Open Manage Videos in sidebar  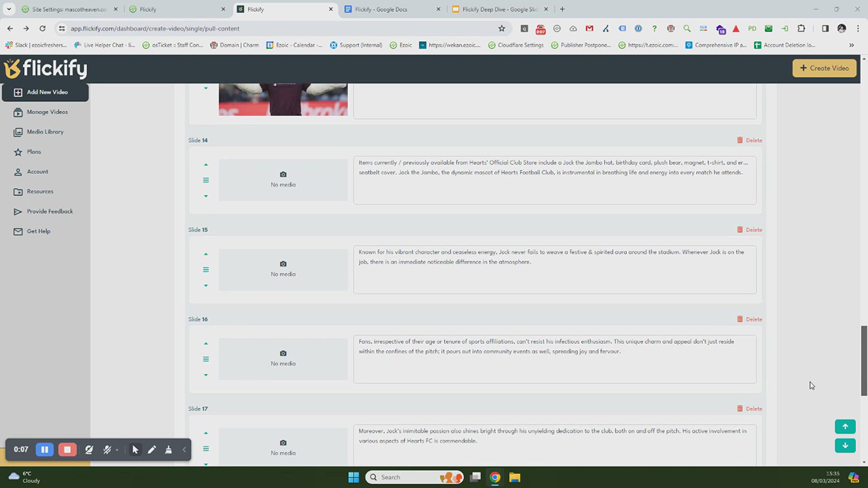point(47,112)
